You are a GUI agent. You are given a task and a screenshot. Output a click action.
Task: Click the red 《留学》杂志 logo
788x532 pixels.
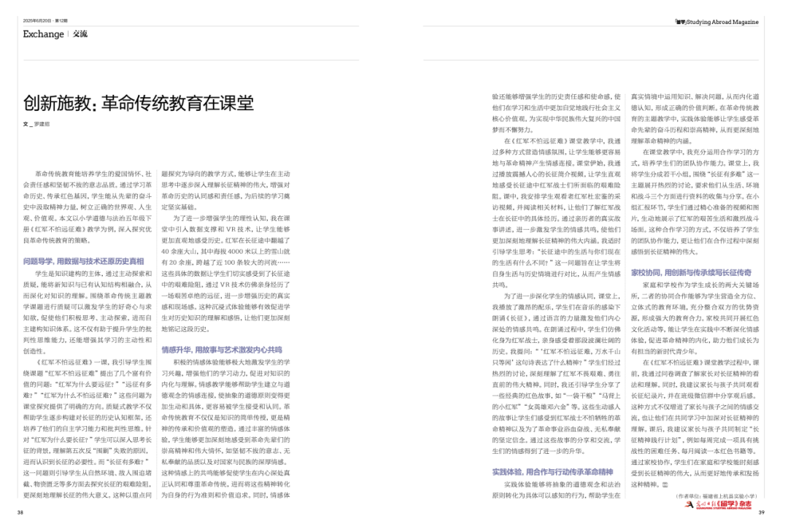click(719, 504)
